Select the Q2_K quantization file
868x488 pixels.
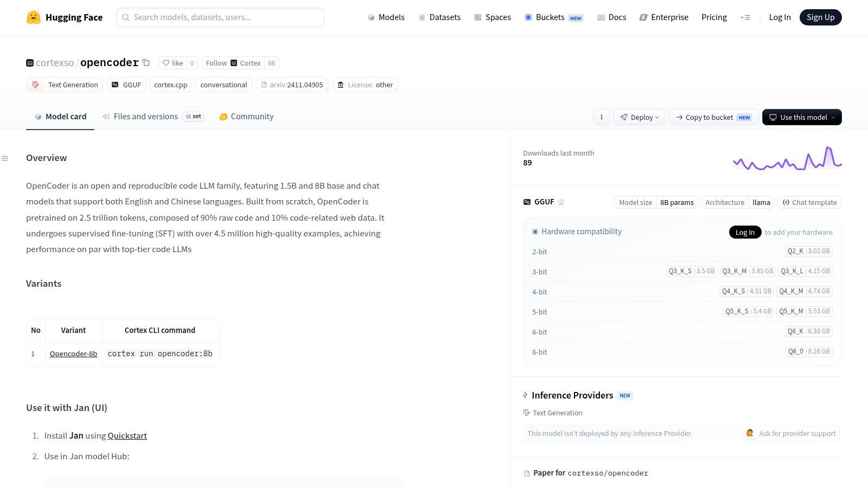coord(809,251)
